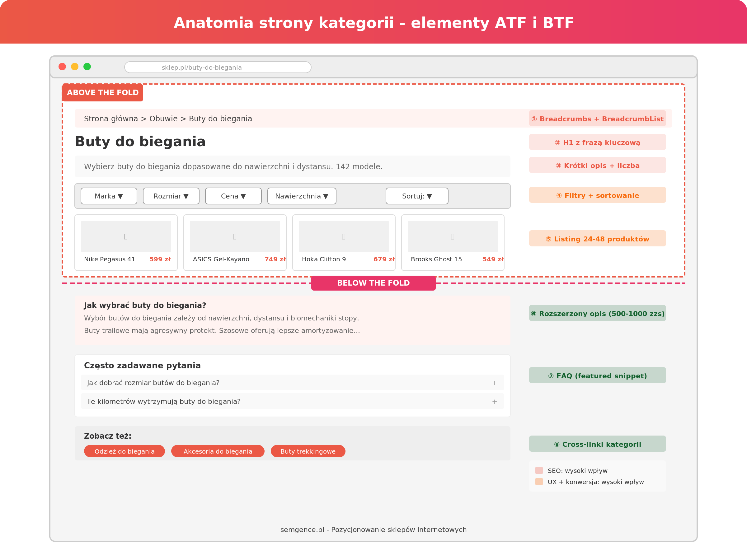Image resolution: width=747 pixels, height=560 pixels.
Task: Click the 'Nike Pegasus 41' product name
Action: pos(110,259)
